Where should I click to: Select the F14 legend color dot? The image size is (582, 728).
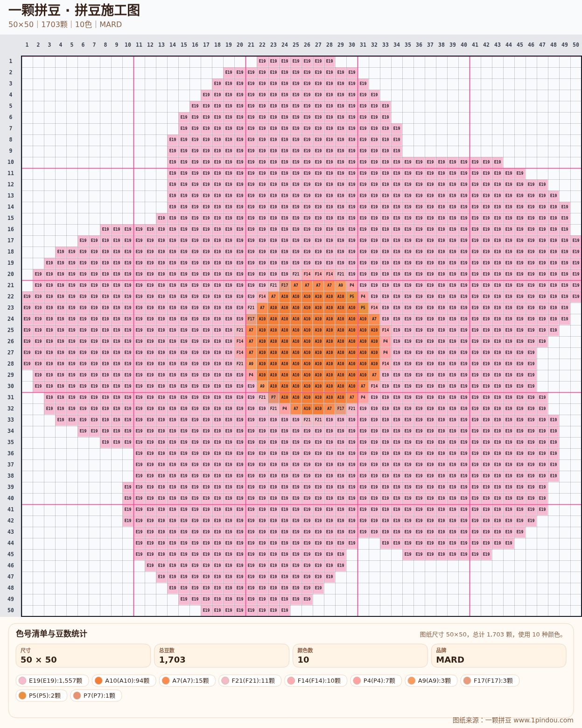point(291,681)
